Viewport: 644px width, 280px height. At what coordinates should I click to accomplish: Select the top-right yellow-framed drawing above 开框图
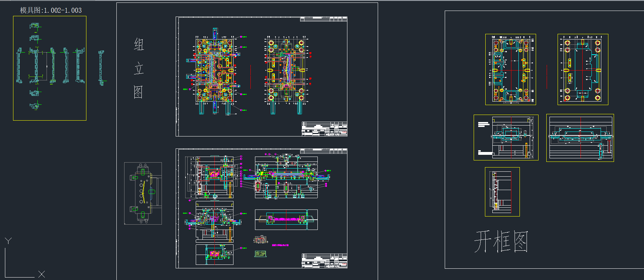(x=583, y=69)
